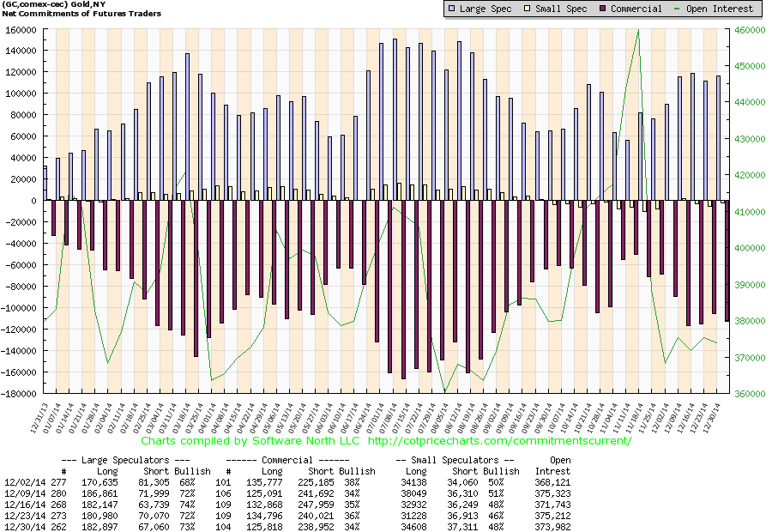Click the 0 left axis value

34,201
